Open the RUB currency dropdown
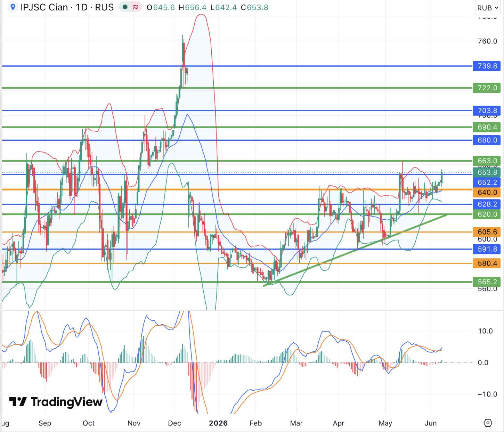This screenshot has height=432, width=504. (x=488, y=8)
